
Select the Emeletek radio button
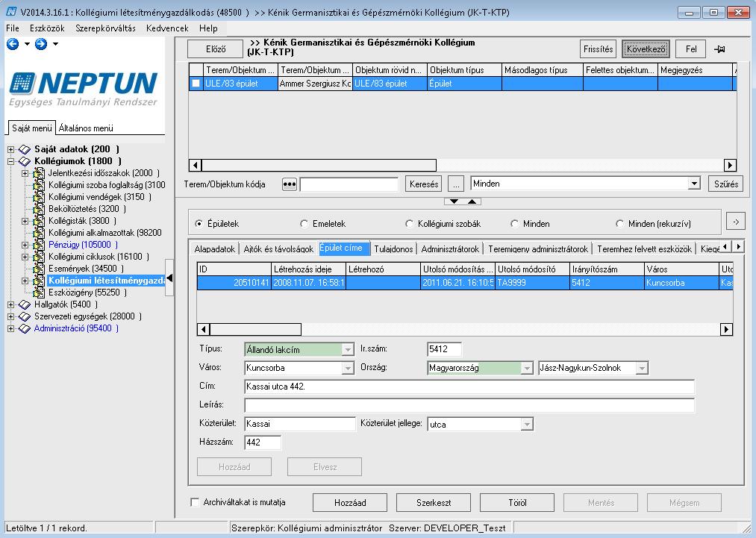[x=304, y=224]
